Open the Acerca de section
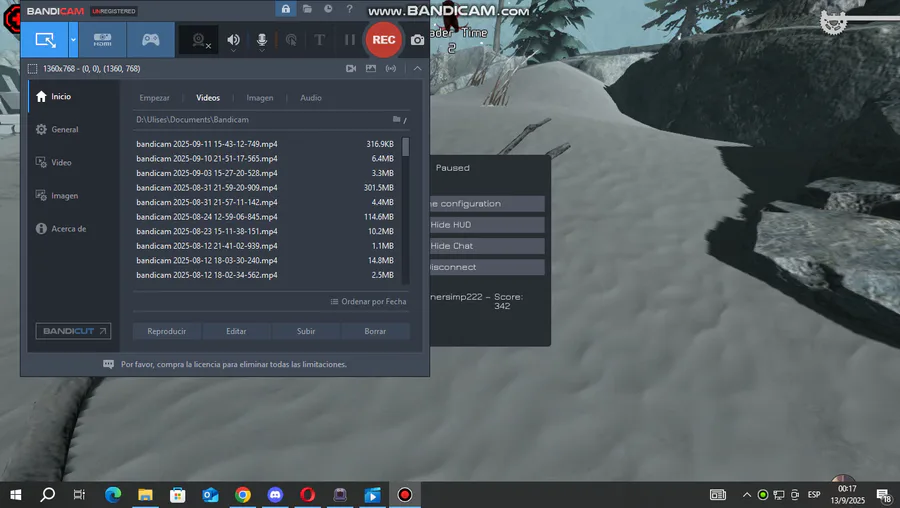The width and height of the screenshot is (900, 508). pos(73,228)
